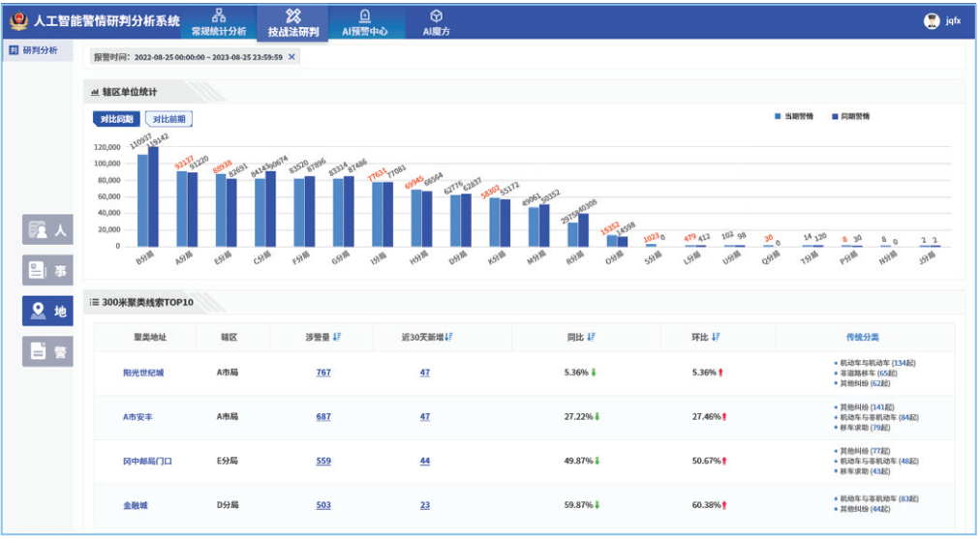Remove the 报警时间 filter tag
The image size is (980, 539).
tap(292, 57)
